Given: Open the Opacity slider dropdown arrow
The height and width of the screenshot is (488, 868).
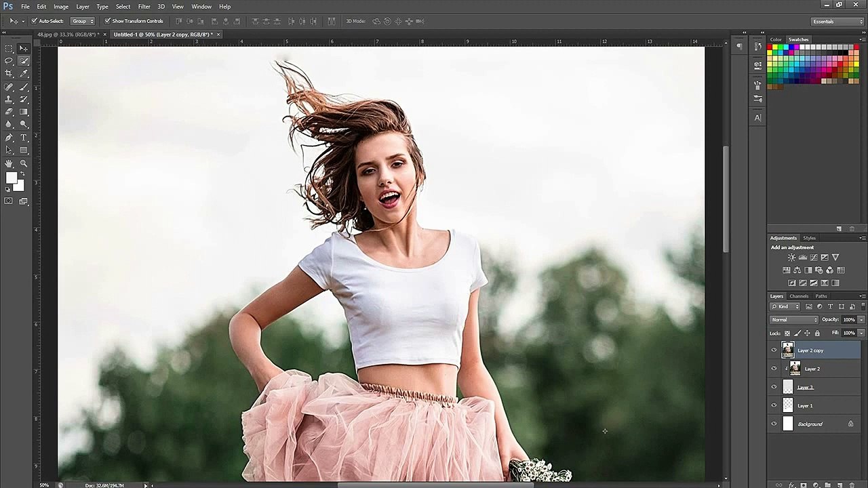Looking at the screenshot, I should point(861,319).
